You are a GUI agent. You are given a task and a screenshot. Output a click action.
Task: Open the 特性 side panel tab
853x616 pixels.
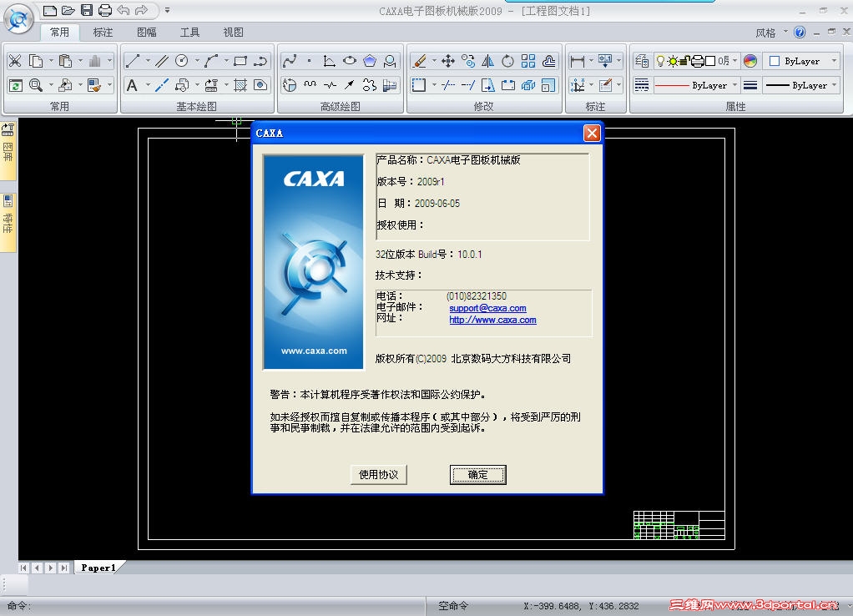click(x=8, y=221)
